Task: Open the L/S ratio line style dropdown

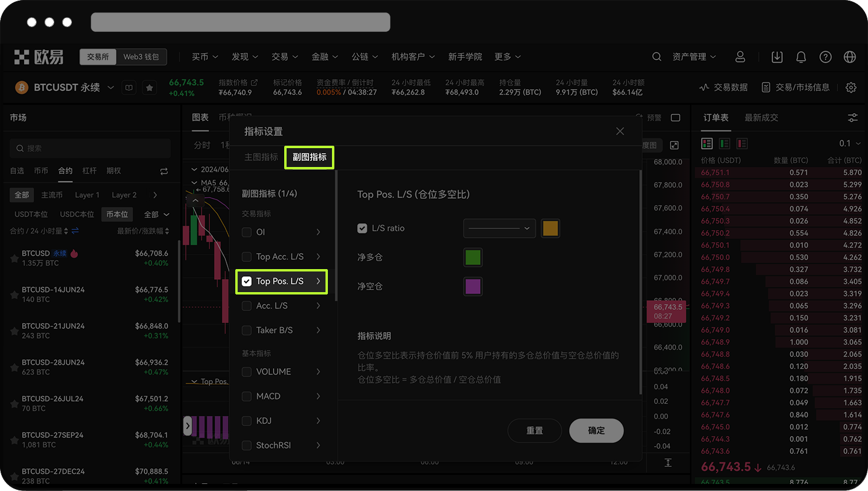Action: coord(499,228)
